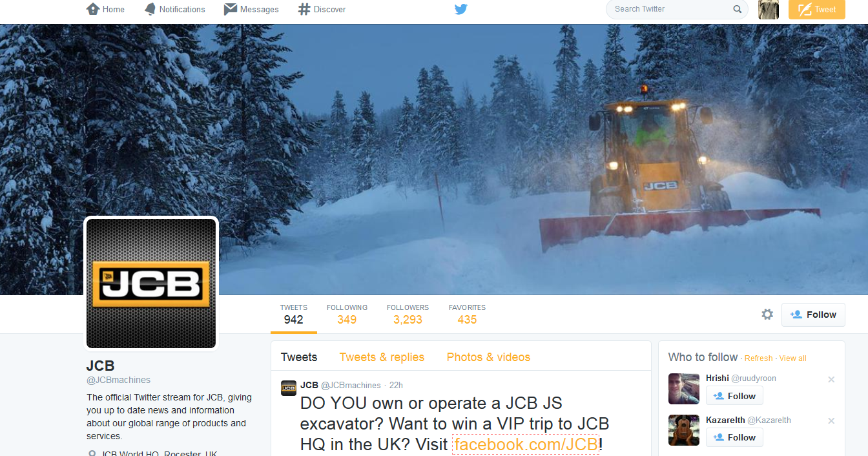Switch to Photos & videos tab

tap(488, 357)
